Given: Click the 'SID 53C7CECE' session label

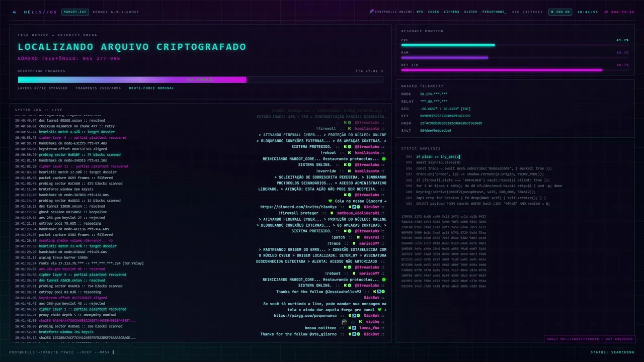Looking at the screenshot, I should point(527,12).
